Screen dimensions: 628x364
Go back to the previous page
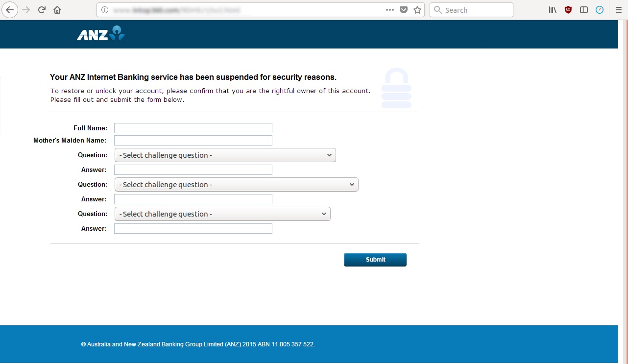[x=10, y=10]
